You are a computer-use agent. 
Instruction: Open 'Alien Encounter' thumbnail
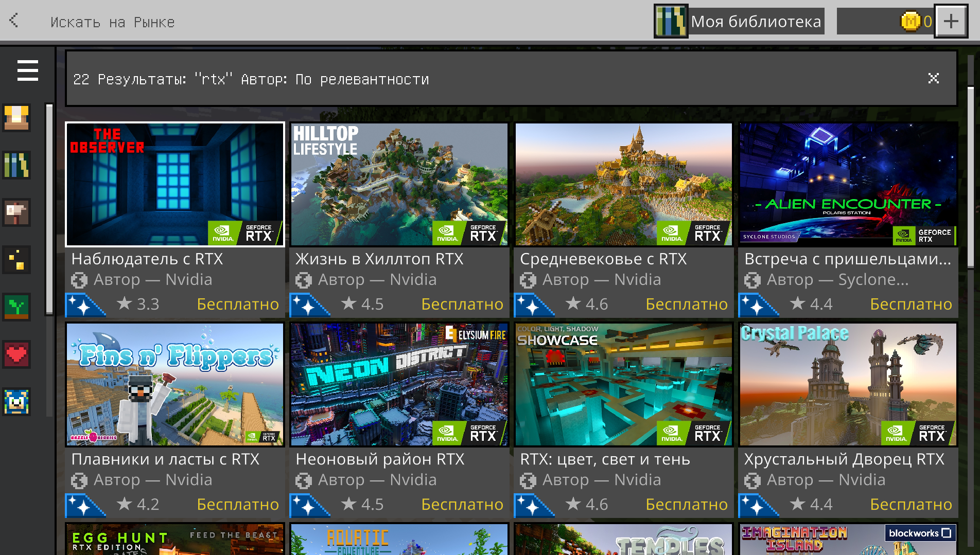(848, 184)
